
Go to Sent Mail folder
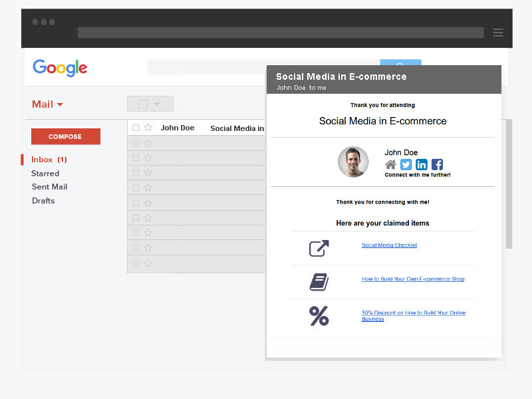click(x=49, y=187)
